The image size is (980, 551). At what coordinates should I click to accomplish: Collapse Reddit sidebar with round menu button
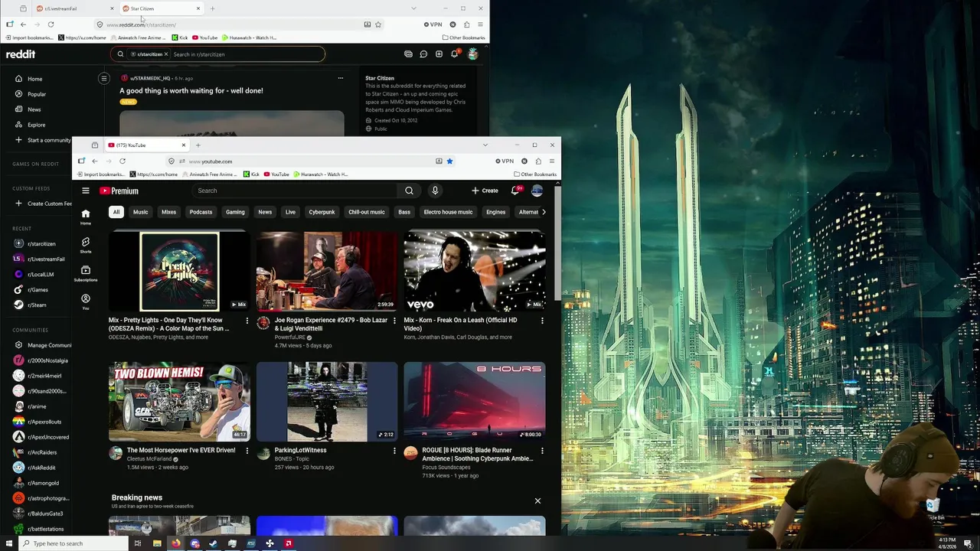click(104, 78)
